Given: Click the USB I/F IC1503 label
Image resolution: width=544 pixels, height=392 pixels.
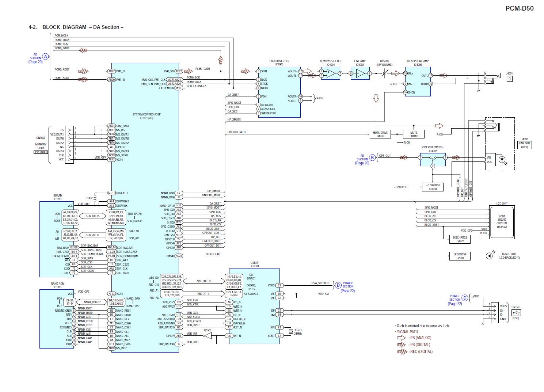Looking at the screenshot, I should pos(255,264).
